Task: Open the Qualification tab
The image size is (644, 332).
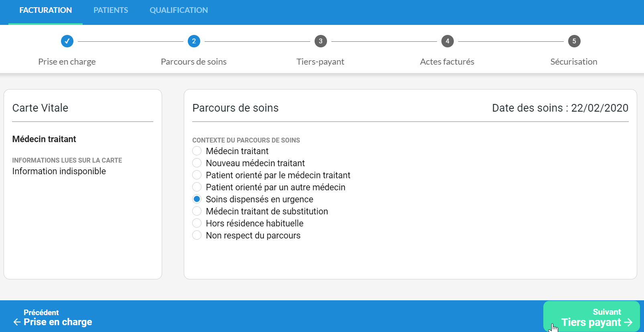Action: (179, 10)
